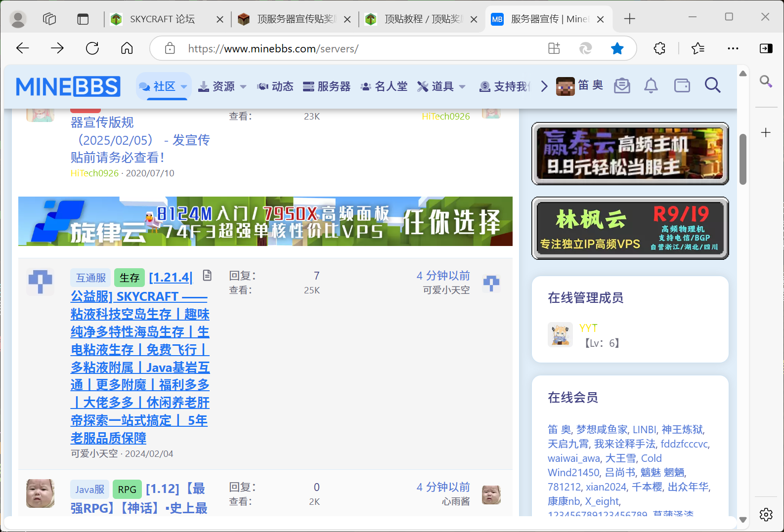
Task: Open the green HiTech0926 last-poster link
Action: 446,116
